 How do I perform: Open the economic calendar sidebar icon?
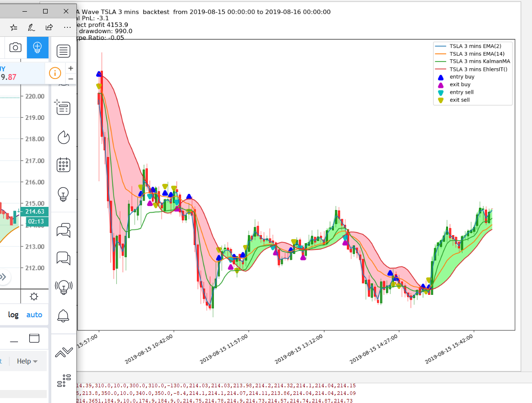point(63,165)
